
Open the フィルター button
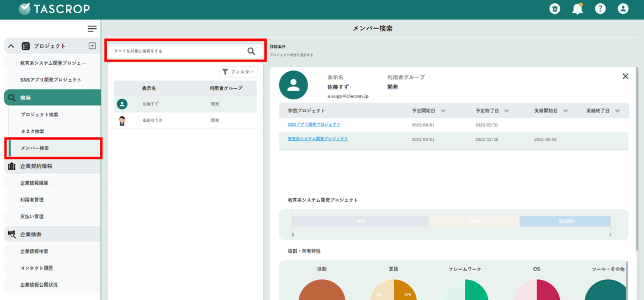[238, 72]
